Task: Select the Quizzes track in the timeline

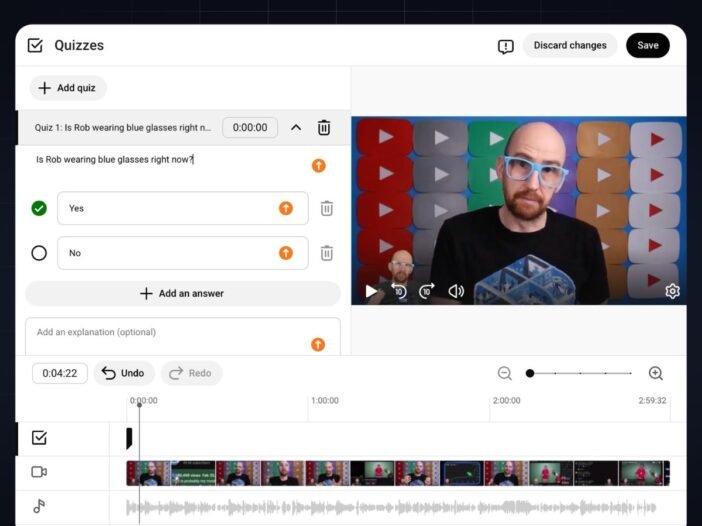Action: [x=39, y=438]
